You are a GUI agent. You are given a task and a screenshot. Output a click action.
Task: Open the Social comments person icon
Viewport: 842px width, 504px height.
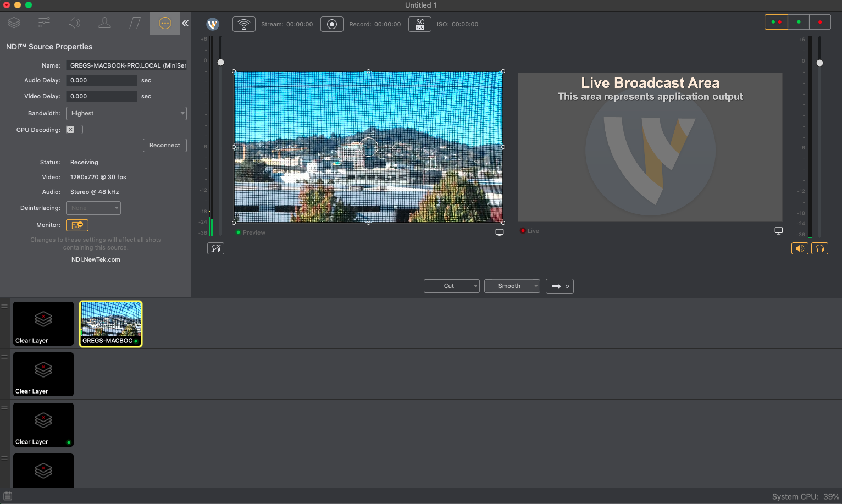point(104,23)
